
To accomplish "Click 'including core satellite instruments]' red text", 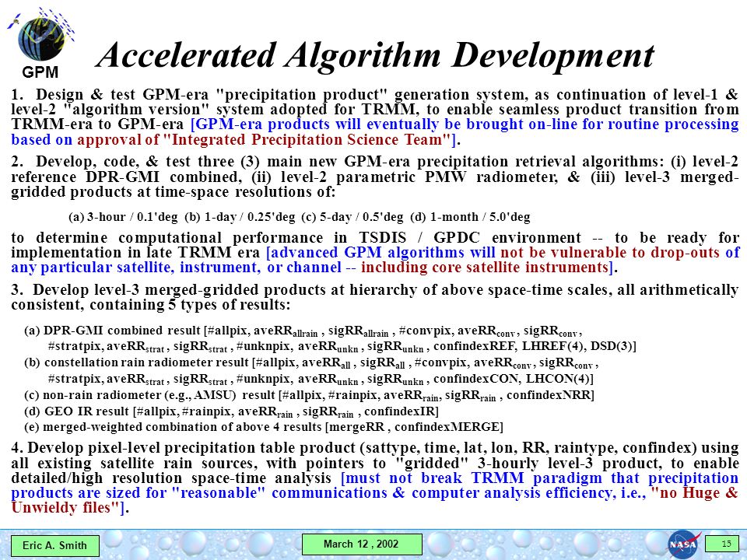I will [x=486, y=267].
